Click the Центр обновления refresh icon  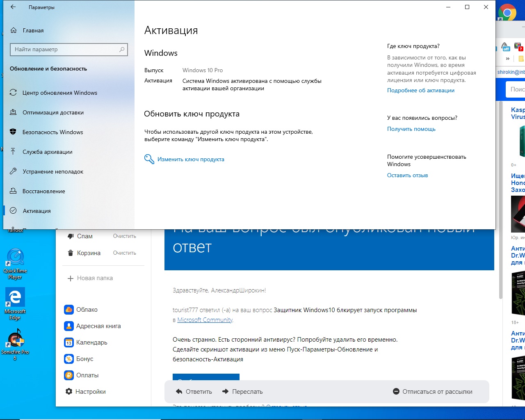pos(13,93)
